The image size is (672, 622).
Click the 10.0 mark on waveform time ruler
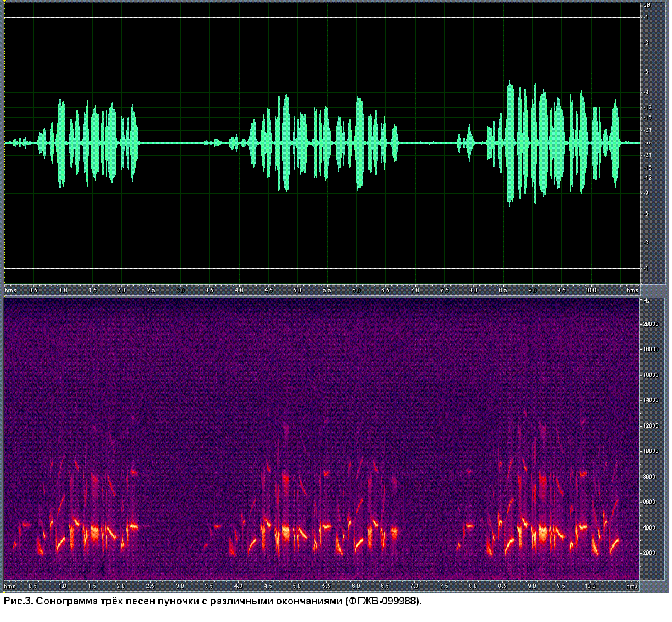pyautogui.click(x=590, y=292)
